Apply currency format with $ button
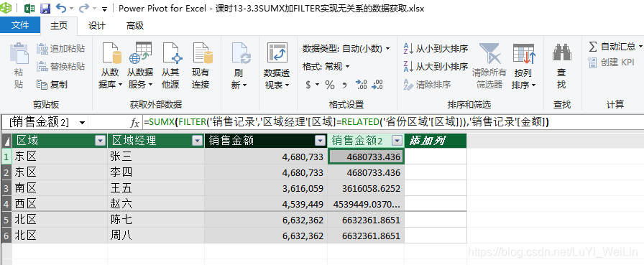This screenshot has width=644, height=265. [308, 85]
